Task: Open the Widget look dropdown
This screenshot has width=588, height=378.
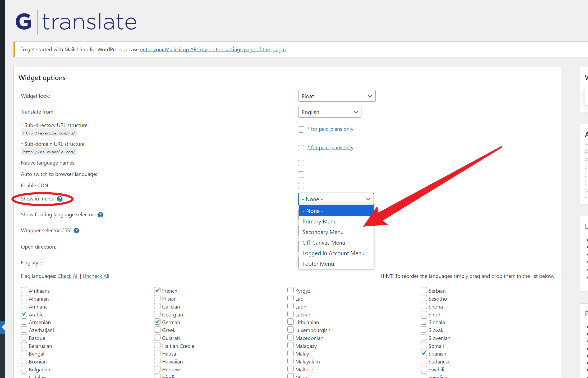Action: click(337, 96)
